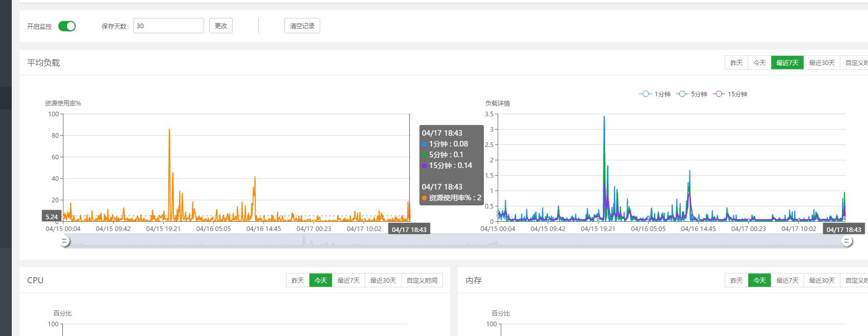This screenshot has width=868, height=336.
Task: Hide the 1分钟 series via legend icon
Action: (646, 94)
